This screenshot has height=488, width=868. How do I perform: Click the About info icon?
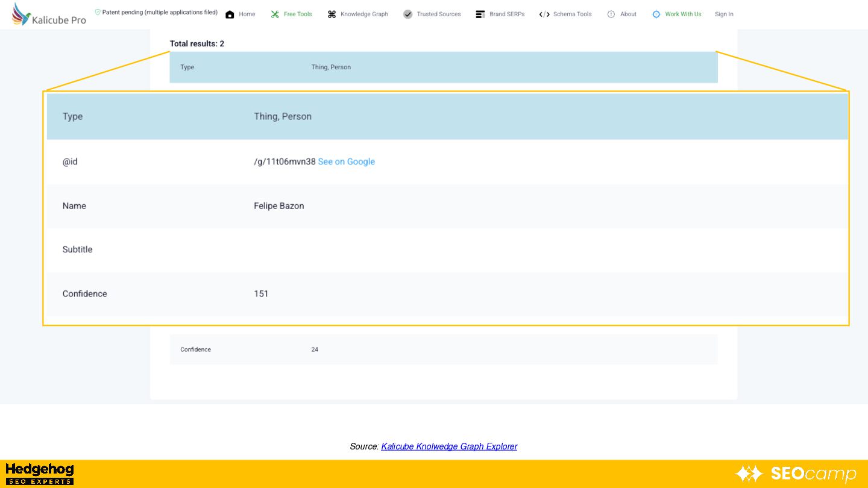(611, 14)
